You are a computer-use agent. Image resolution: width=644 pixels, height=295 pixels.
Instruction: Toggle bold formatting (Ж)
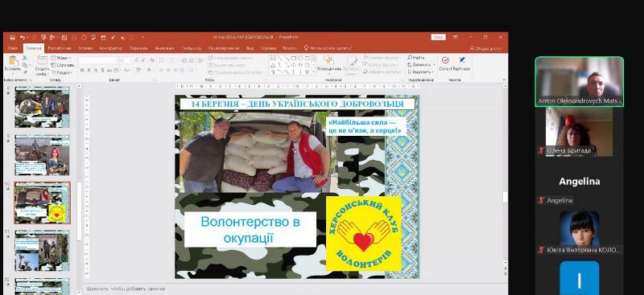click(82, 70)
